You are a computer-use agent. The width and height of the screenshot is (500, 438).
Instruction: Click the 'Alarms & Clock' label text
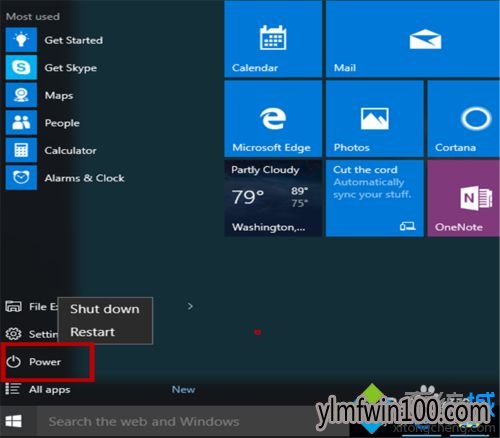(x=84, y=178)
